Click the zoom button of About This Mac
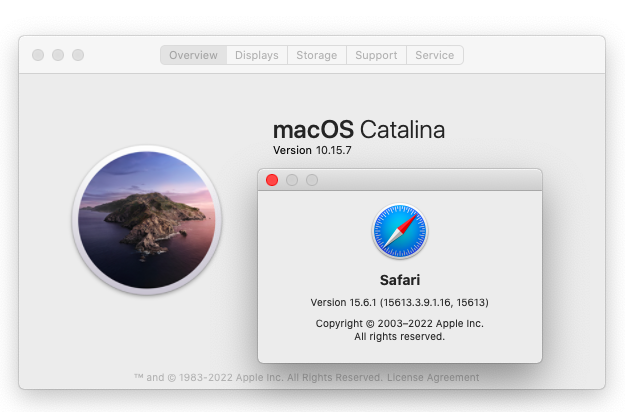The height and width of the screenshot is (412, 625). click(78, 55)
